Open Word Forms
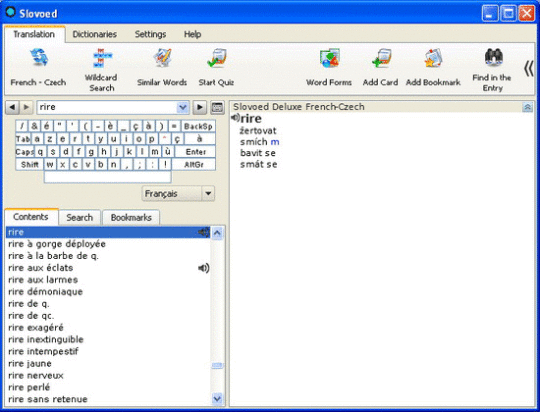 [329, 68]
